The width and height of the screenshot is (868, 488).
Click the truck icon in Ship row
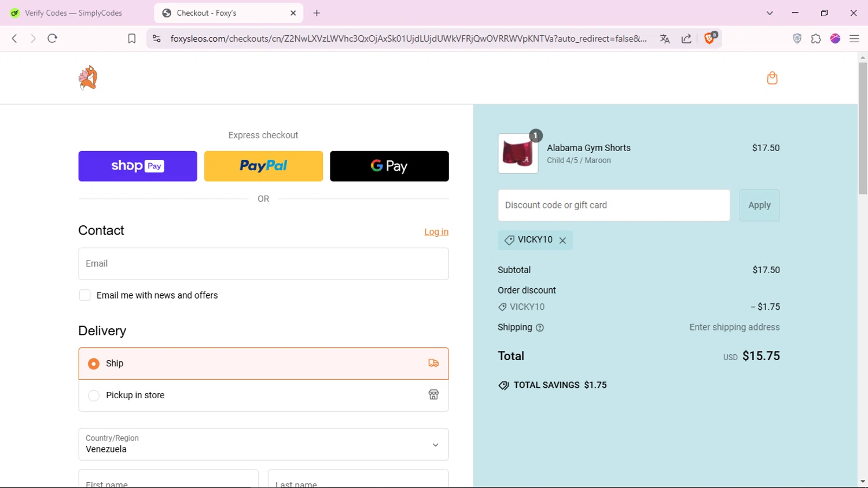(433, 363)
